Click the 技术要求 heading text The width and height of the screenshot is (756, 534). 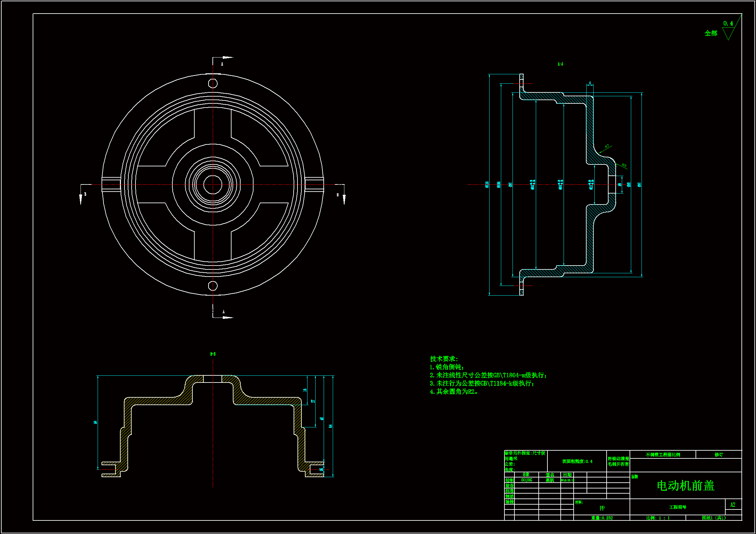pyautogui.click(x=444, y=359)
